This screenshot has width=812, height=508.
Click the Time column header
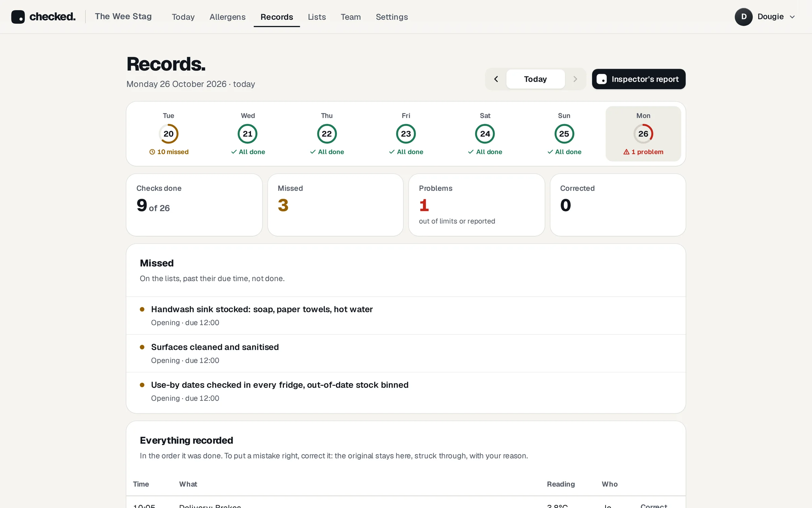(x=141, y=484)
